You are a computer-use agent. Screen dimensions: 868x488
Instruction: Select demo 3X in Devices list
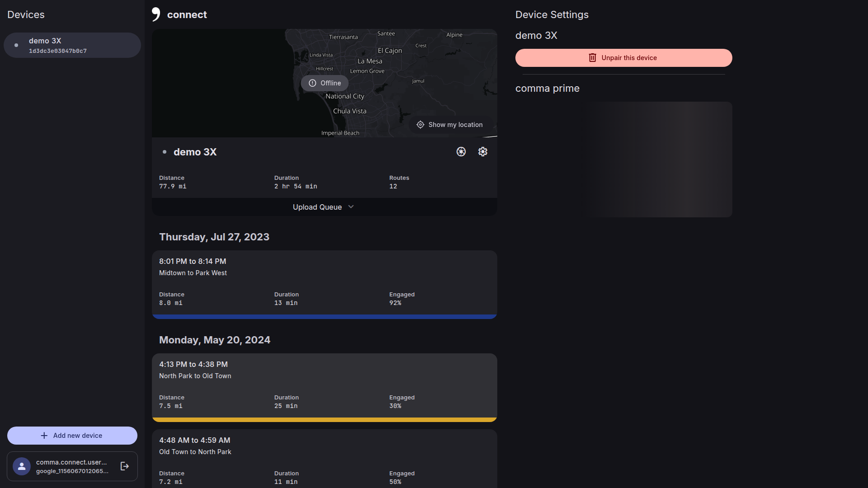point(72,45)
